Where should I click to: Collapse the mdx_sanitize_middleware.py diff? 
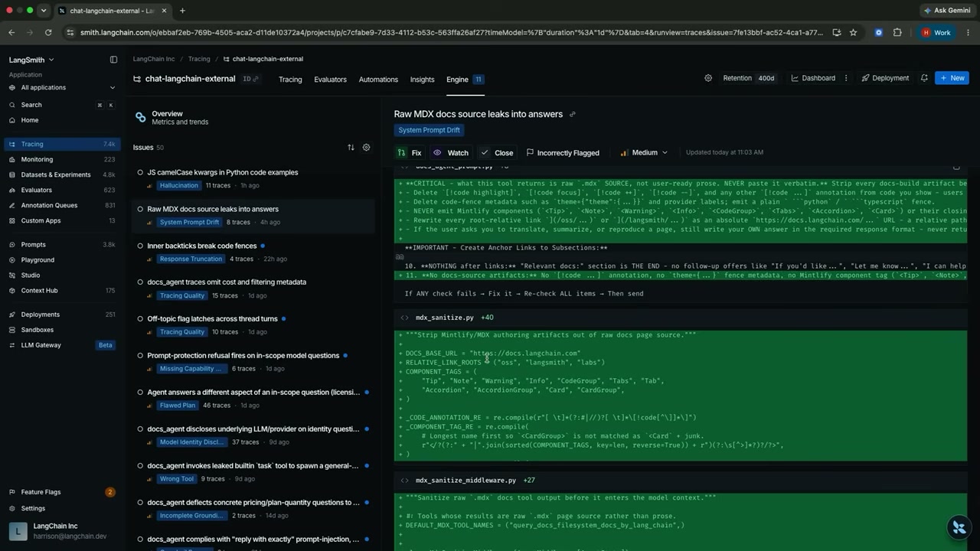click(x=404, y=481)
